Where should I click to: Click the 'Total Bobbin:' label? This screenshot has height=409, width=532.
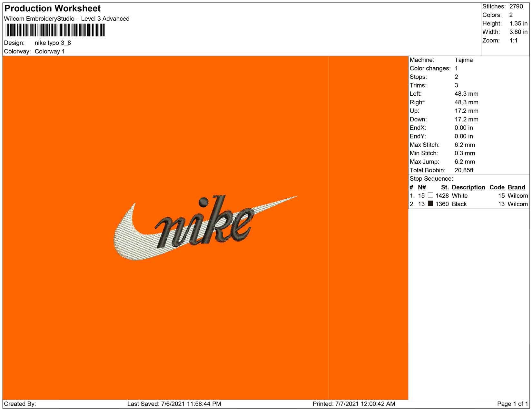(428, 170)
